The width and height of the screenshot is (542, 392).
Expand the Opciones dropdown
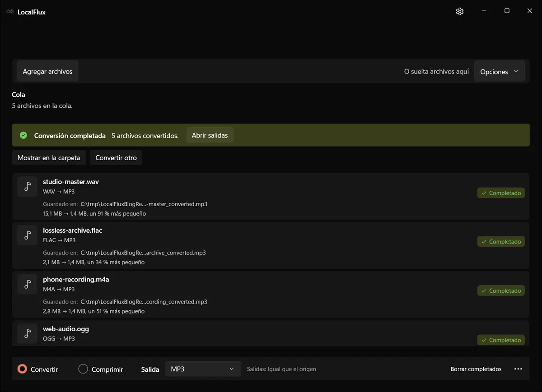pos(500,71)
